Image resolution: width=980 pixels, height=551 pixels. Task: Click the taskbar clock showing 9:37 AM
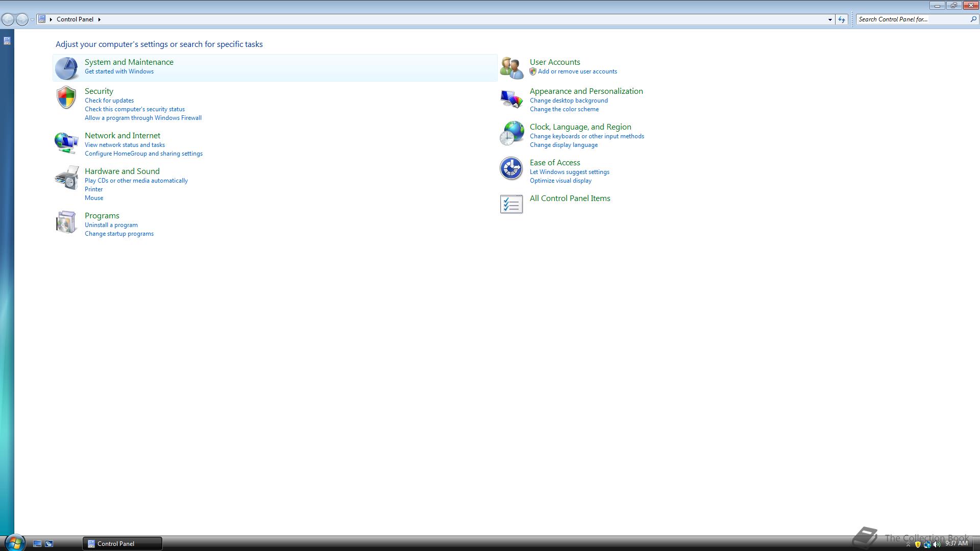click(956, 543)
